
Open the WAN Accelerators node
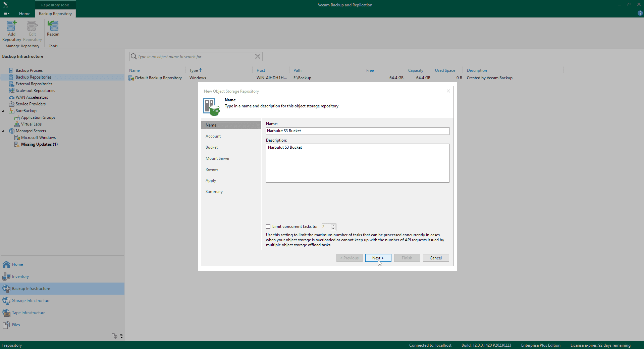coord(32,97)
